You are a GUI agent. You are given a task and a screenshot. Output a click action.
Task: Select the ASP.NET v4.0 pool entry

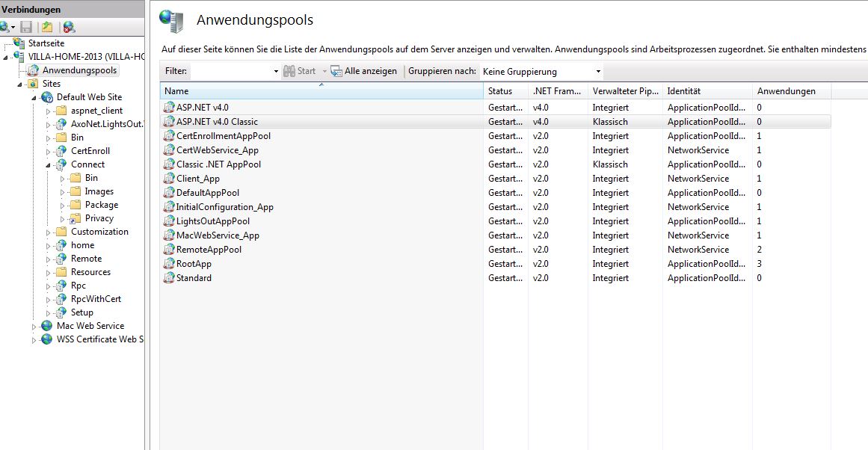click(202, 108)
